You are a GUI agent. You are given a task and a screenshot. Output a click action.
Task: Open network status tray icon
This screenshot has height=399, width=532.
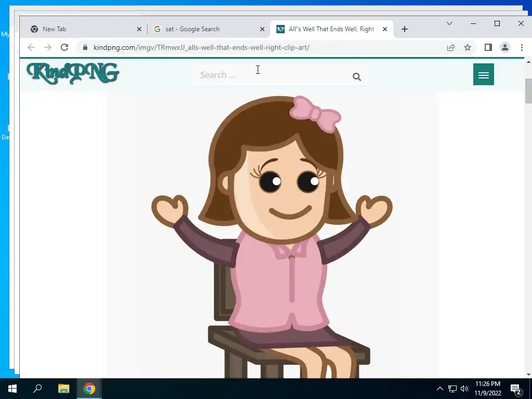point(453,389)
